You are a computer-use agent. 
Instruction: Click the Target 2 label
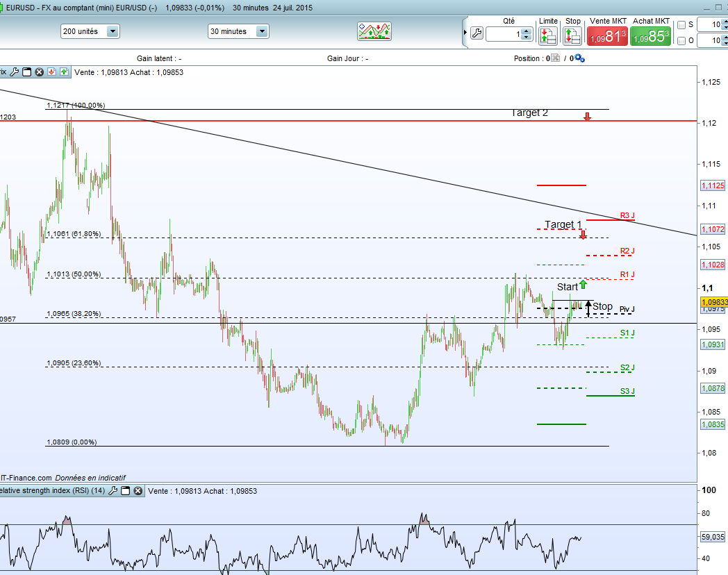coord(529,112)
